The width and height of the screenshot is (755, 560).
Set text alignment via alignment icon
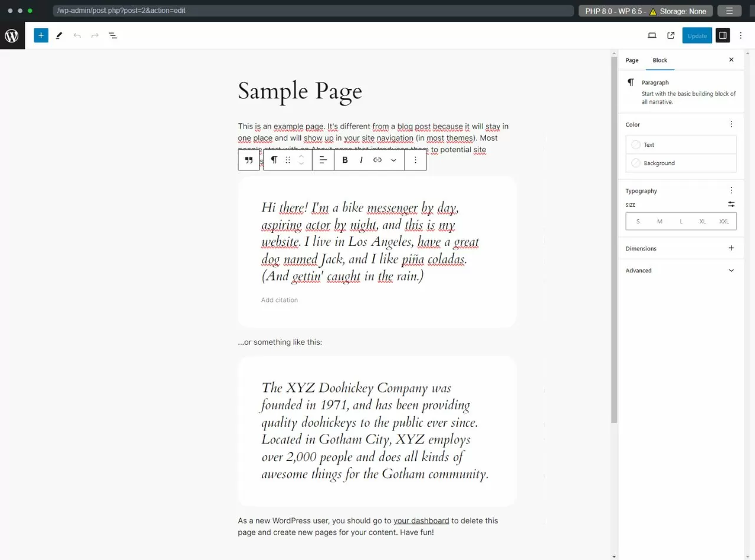[323, 160]
